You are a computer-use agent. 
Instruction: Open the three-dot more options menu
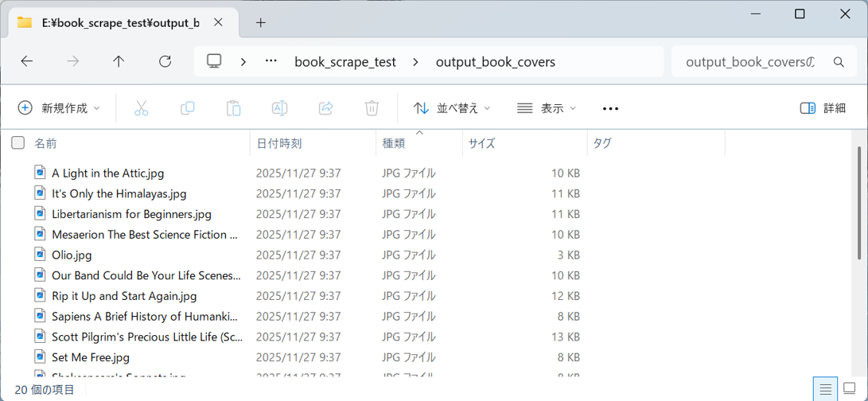point(610,108)
